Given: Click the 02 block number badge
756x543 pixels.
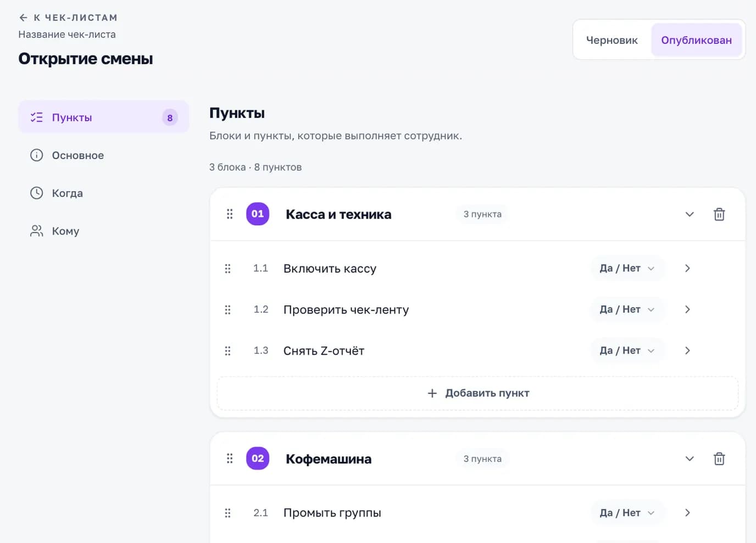Looking at the screenshot, I should [258, 458].
